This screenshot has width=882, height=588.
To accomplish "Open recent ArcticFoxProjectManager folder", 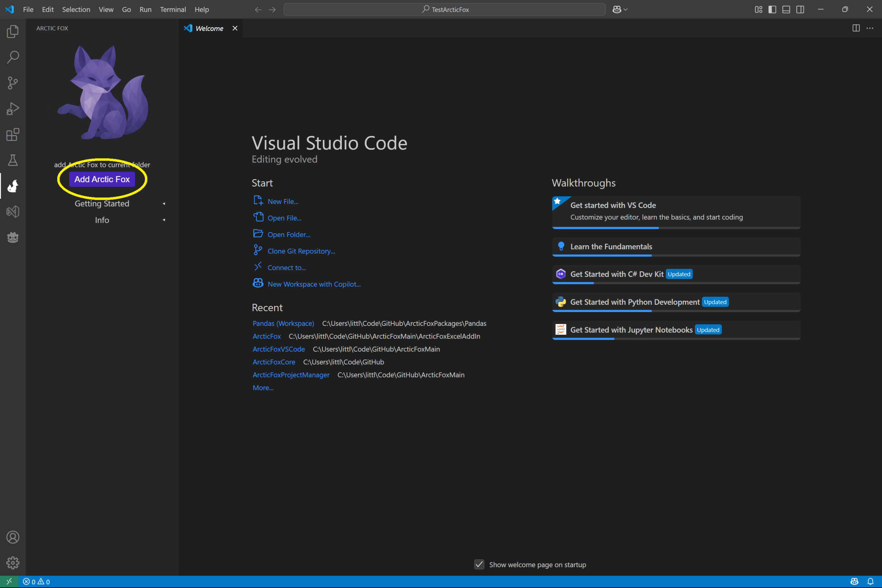I will tap(291, 375).
